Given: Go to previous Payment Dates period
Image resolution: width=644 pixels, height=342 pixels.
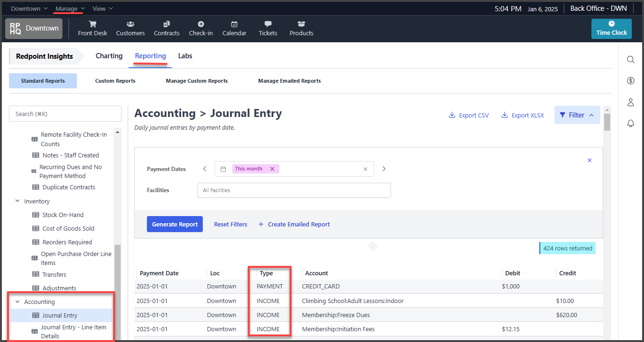Looking at the screenshot, I should [x=205, y=169].
